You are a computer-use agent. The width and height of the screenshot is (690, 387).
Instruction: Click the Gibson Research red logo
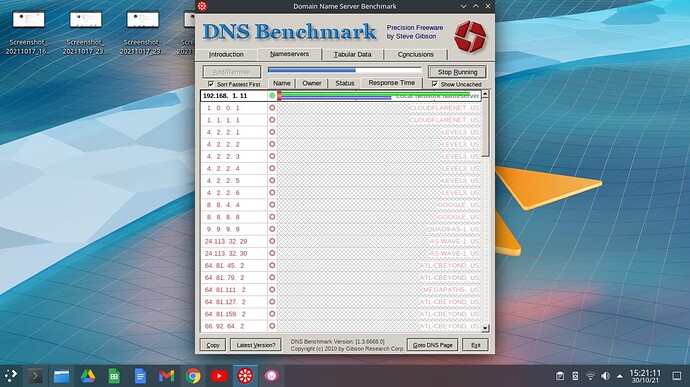click(x=470, y=37)
